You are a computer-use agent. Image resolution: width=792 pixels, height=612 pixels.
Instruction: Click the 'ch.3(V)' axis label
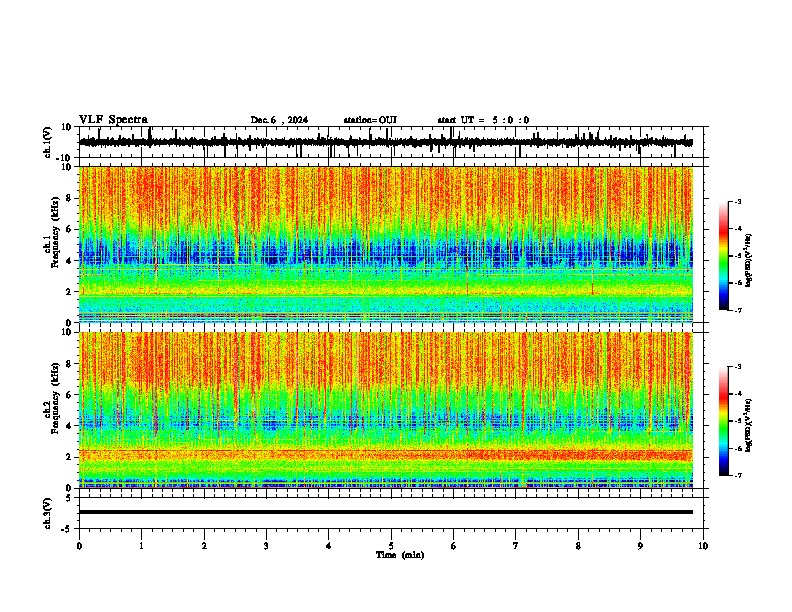(48, 513)
